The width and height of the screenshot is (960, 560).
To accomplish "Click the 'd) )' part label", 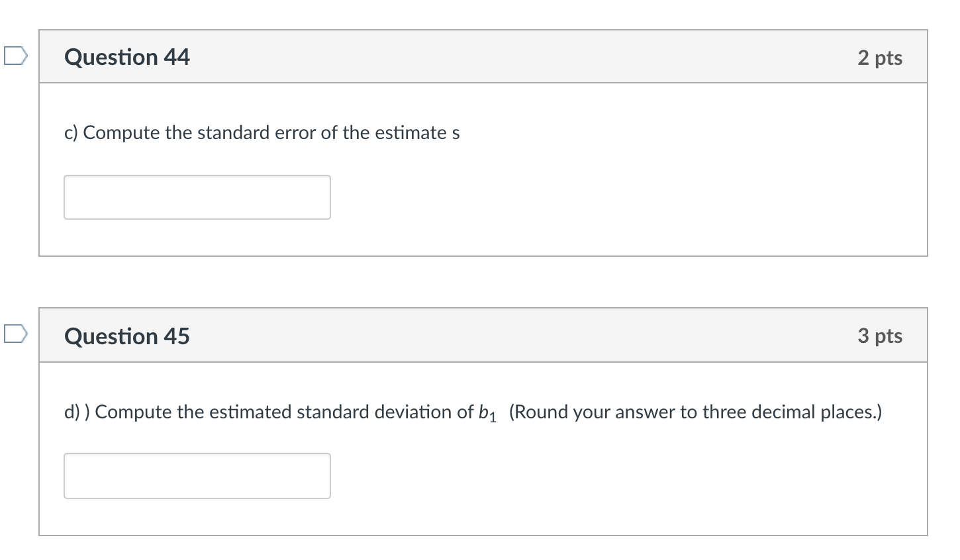I will [x=77, y=412].
